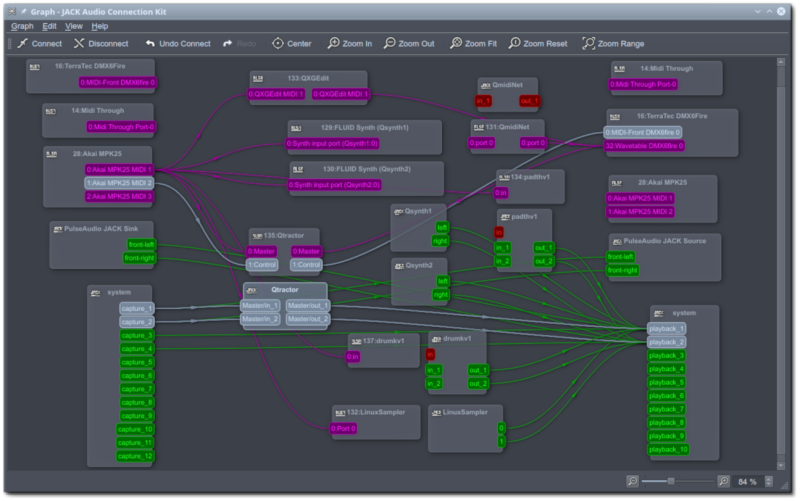
Task: Click Zoom In in the toolbar
Action: [349, 44]
